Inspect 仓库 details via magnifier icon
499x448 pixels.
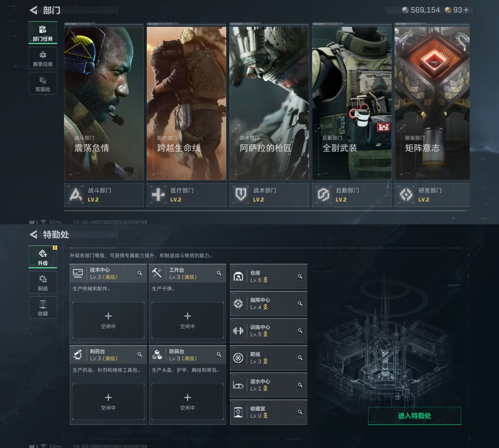[x=300, y=276]
